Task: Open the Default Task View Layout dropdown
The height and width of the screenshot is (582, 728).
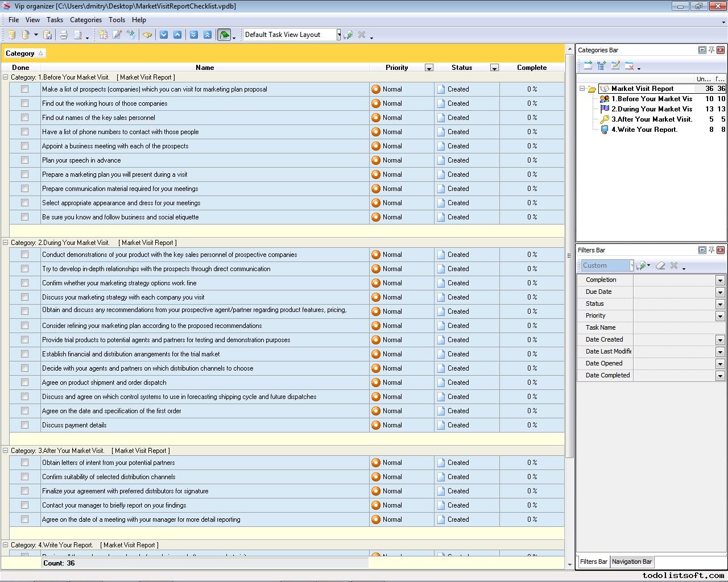Action: pyautogui.click(x=338, y=35)
